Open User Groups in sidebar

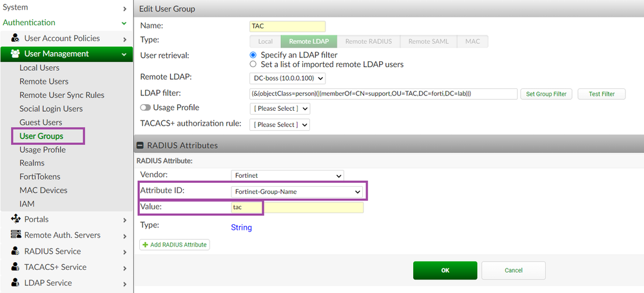(x=42, y=136)
